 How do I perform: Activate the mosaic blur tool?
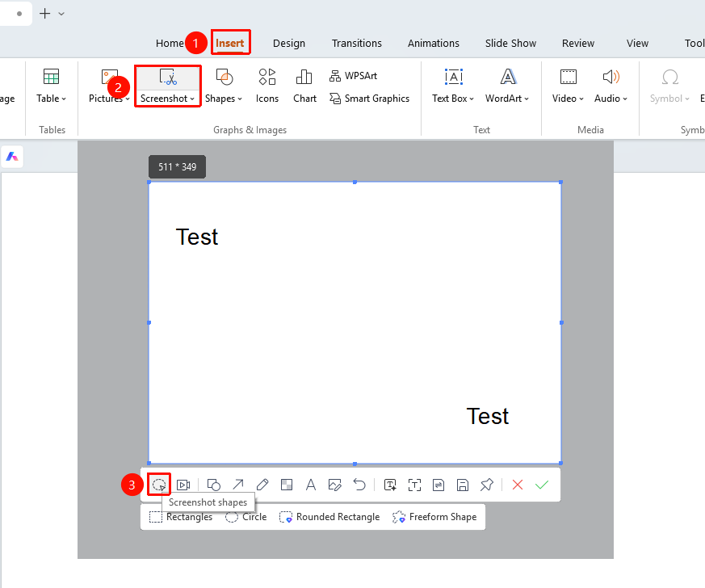287,485
